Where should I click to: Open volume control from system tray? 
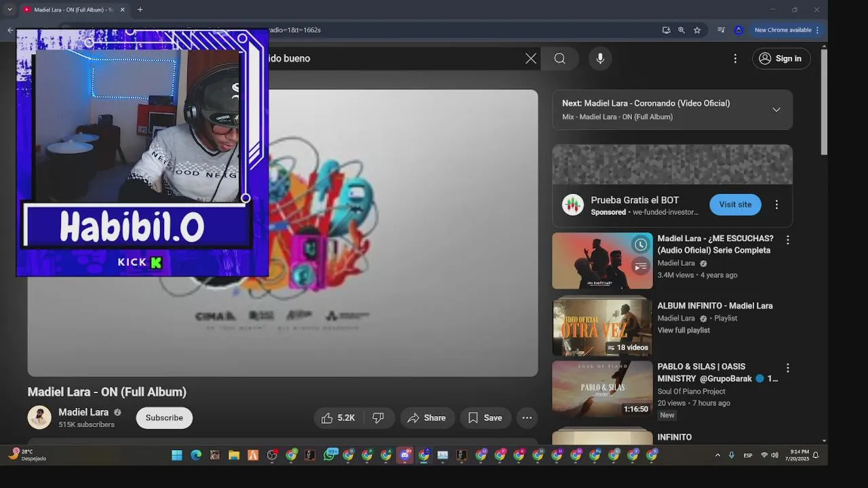(x=774, y=455)
